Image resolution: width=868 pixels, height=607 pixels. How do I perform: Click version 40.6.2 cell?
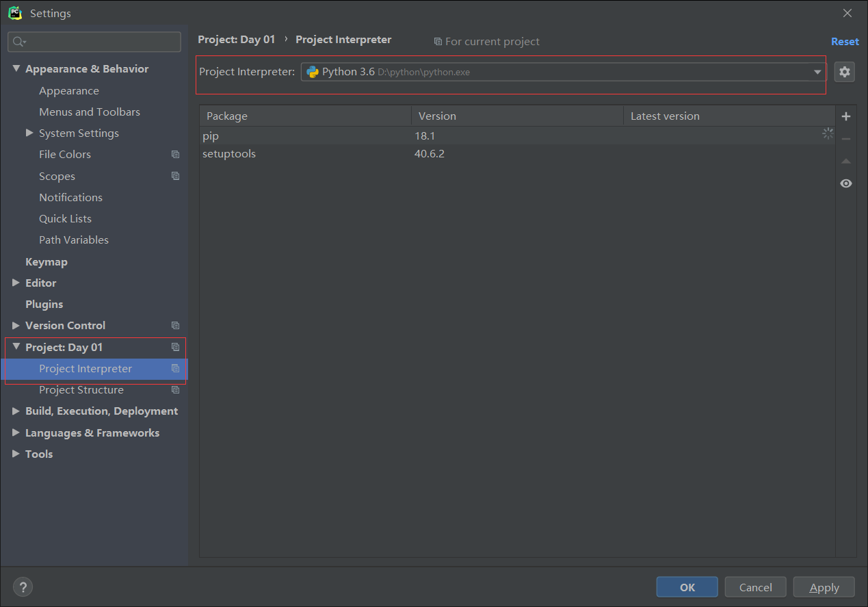click(430, 153)
